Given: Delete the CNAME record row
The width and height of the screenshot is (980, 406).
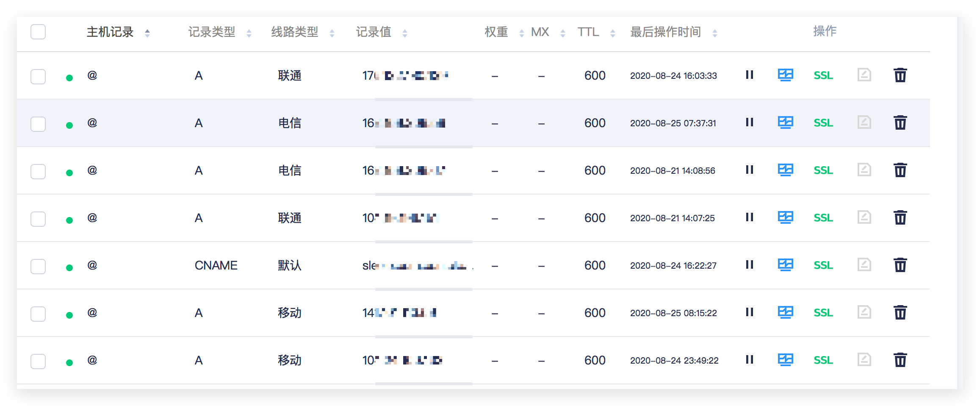Looking at the screenshot, I should [x=900, y=265].
